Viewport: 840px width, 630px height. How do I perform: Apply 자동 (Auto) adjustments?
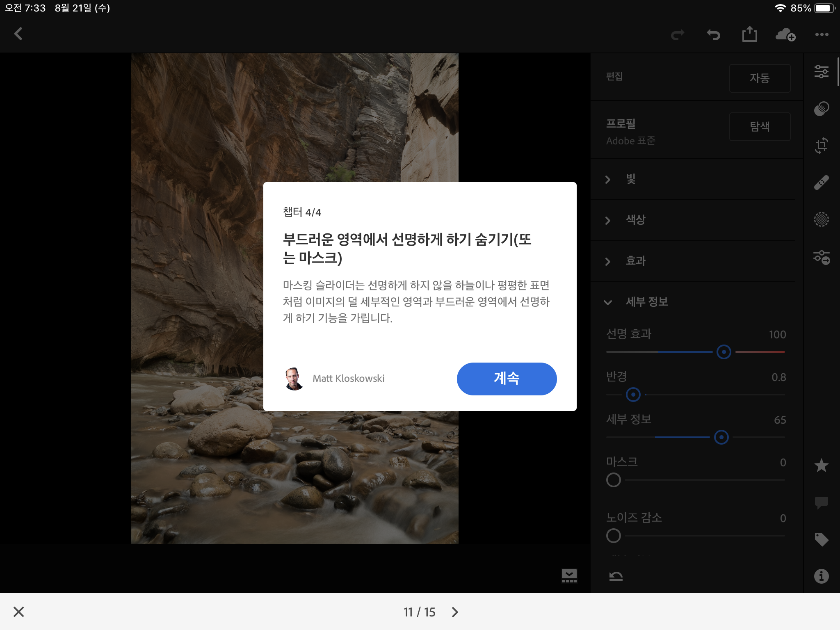tap(760, 78)
